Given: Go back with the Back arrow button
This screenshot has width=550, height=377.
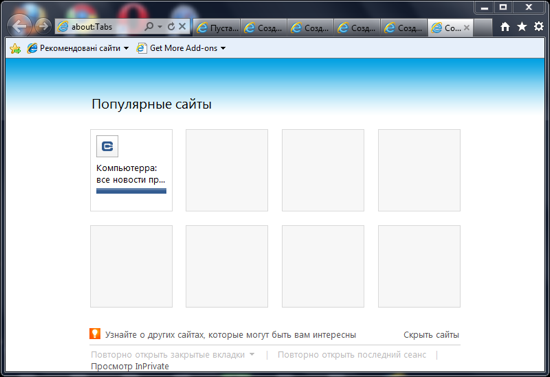Looking at the screenshot, I should 19,26.
